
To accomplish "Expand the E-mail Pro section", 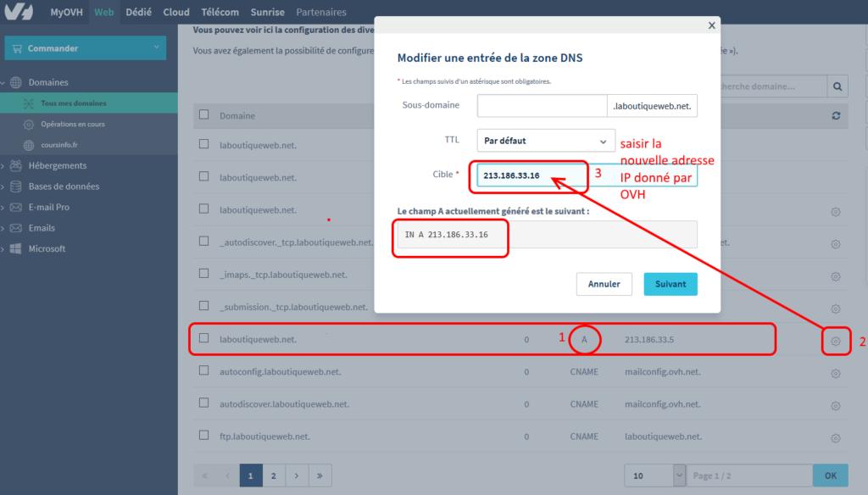I will [x=3, y=207].
